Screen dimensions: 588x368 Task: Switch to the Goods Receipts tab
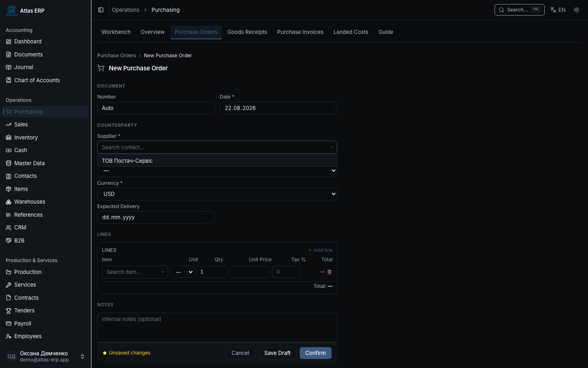click(247, 32)
